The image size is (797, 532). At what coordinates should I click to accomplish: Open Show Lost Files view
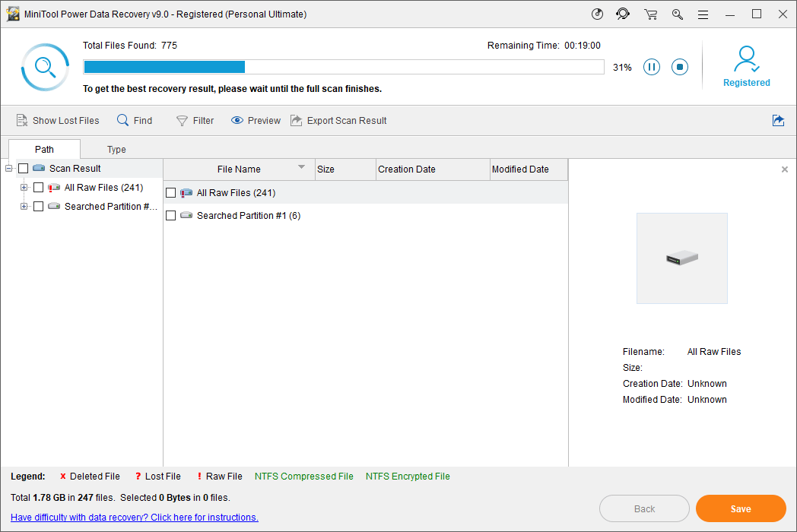(x=58, y=120)
